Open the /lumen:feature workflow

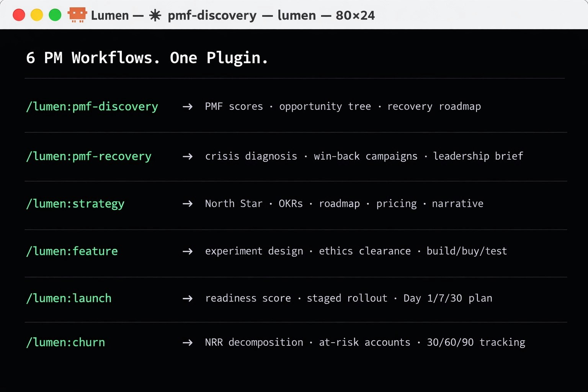coord(72,252)
